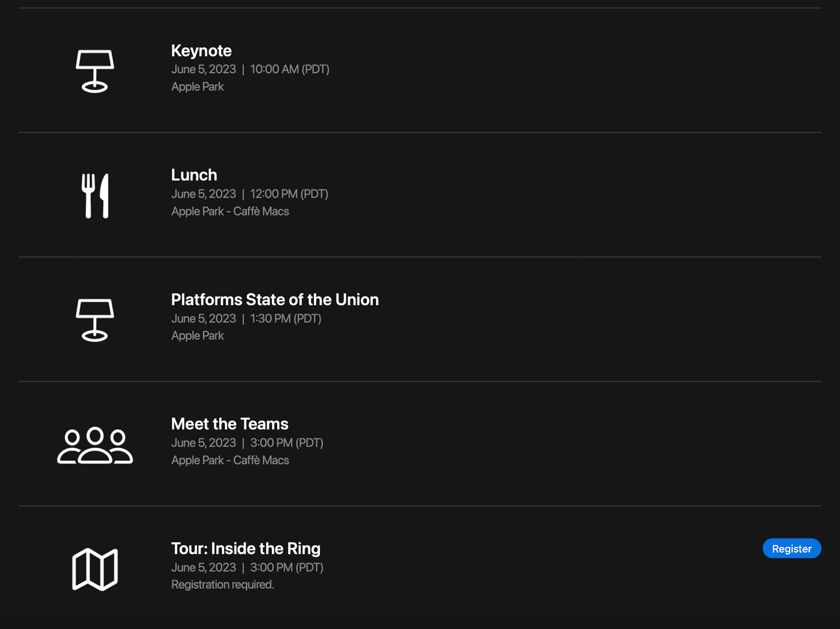The height and width of the screenshot is (629, 840).
Task: Click Meet the Teams Caffè Macs location
Action: (230, 460)
